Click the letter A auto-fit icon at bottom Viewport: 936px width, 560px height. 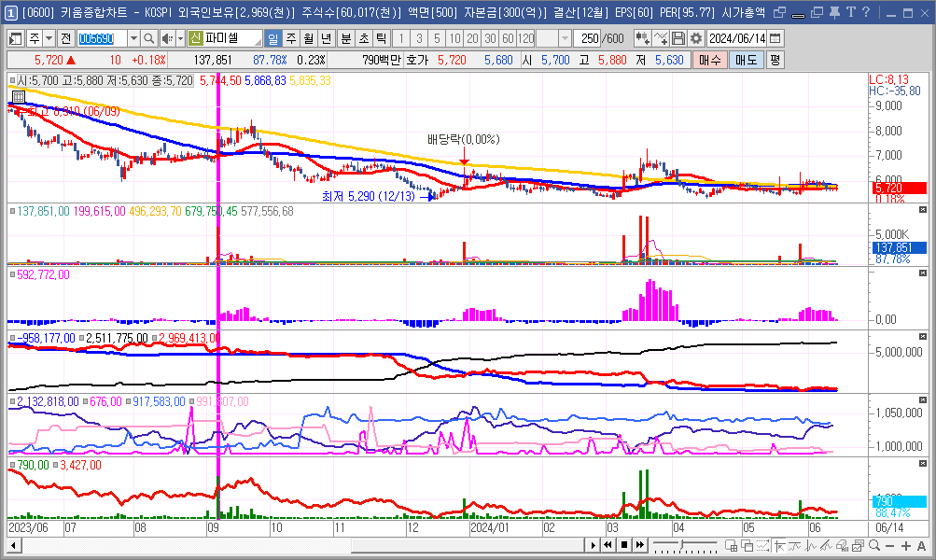point(922,545)
